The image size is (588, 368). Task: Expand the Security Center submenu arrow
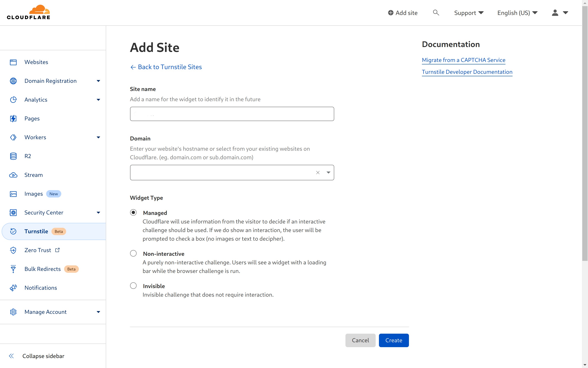[98, 213]
